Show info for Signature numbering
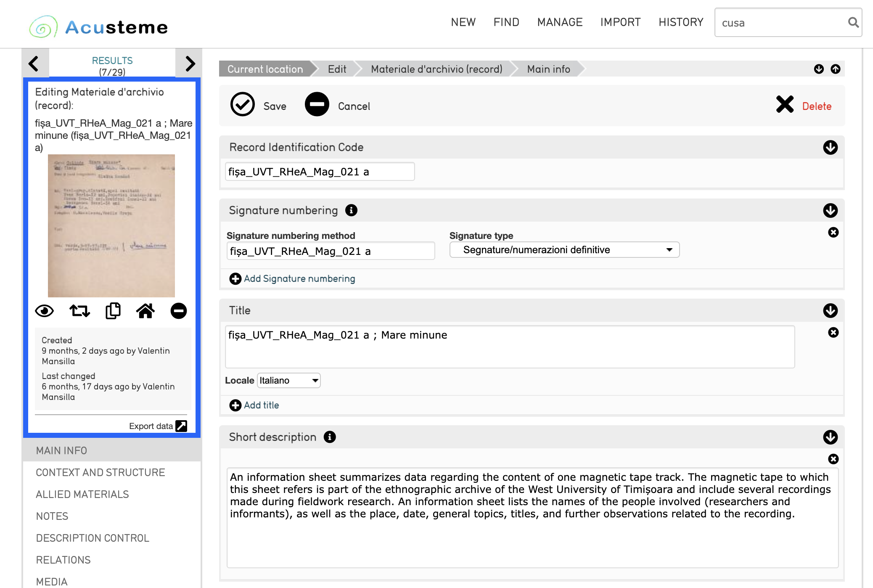This screenshot has width=873, height=588. point(351,210)
